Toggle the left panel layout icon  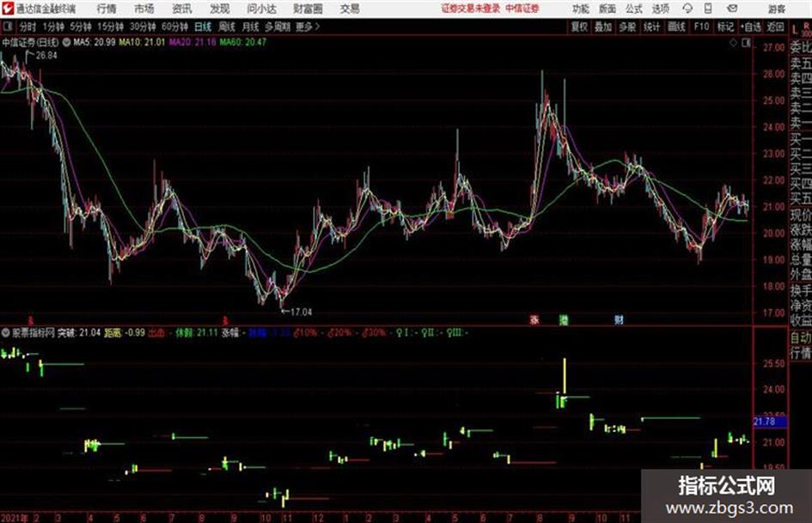click(8, 27)
